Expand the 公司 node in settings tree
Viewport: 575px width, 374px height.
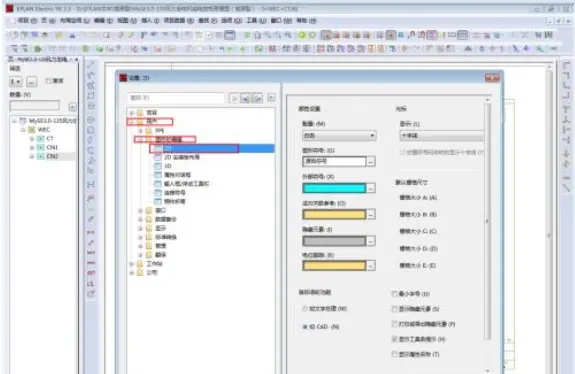(132, 272)
